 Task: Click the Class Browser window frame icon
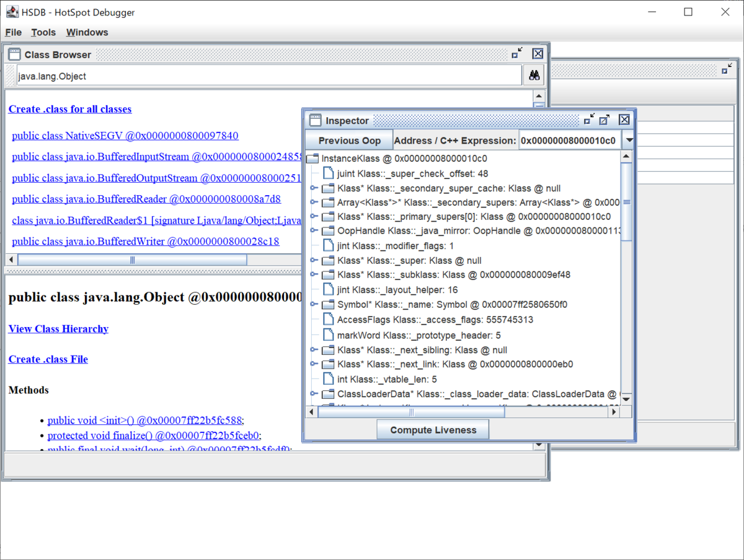click(x=14, y=55)
